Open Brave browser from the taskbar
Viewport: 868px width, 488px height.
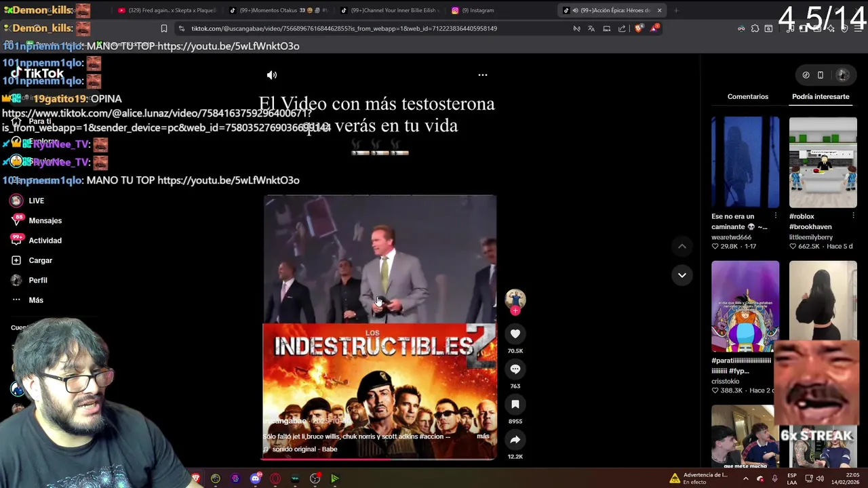(x=196, y=479)
